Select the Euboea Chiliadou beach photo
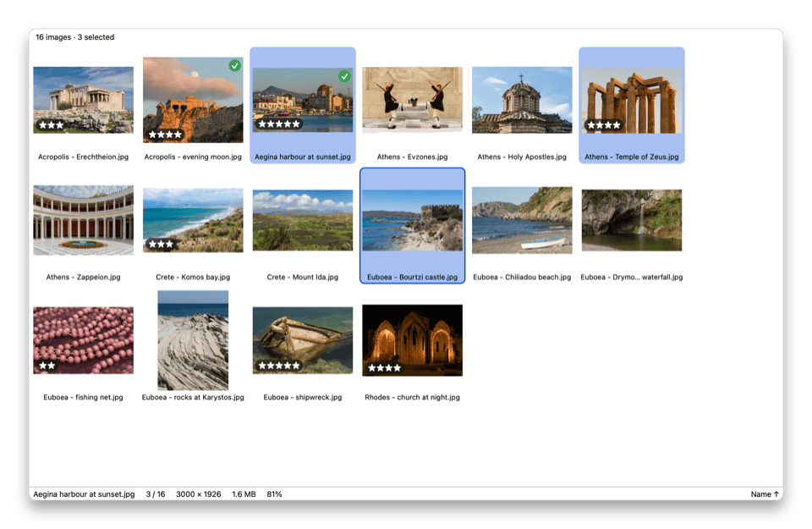812x529 pixels. coord(522,220)
